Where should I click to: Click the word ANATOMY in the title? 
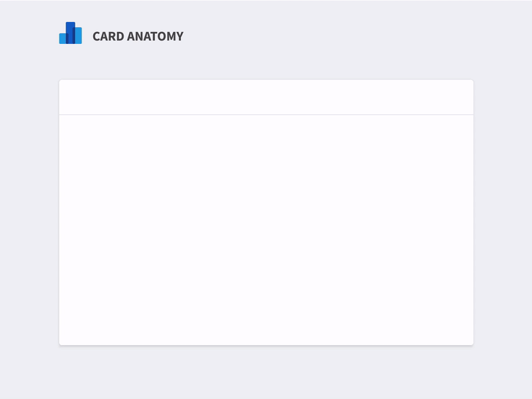pos(154,37)
